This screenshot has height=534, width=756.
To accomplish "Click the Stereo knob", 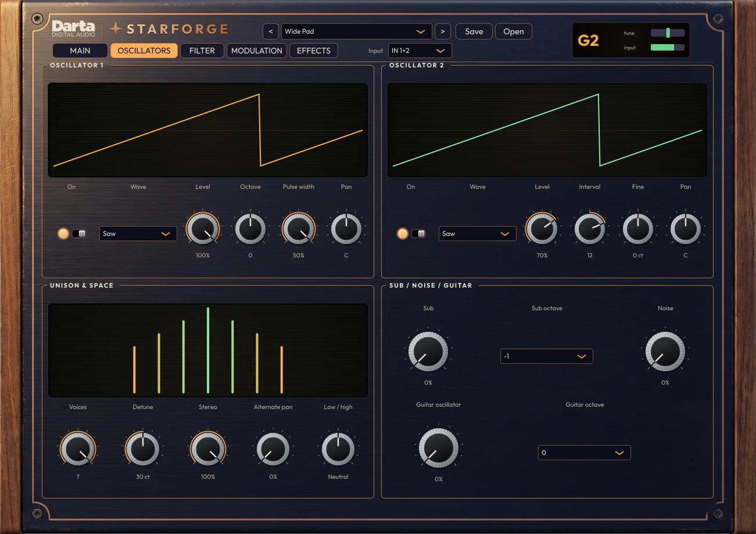I will pos(208,449).
